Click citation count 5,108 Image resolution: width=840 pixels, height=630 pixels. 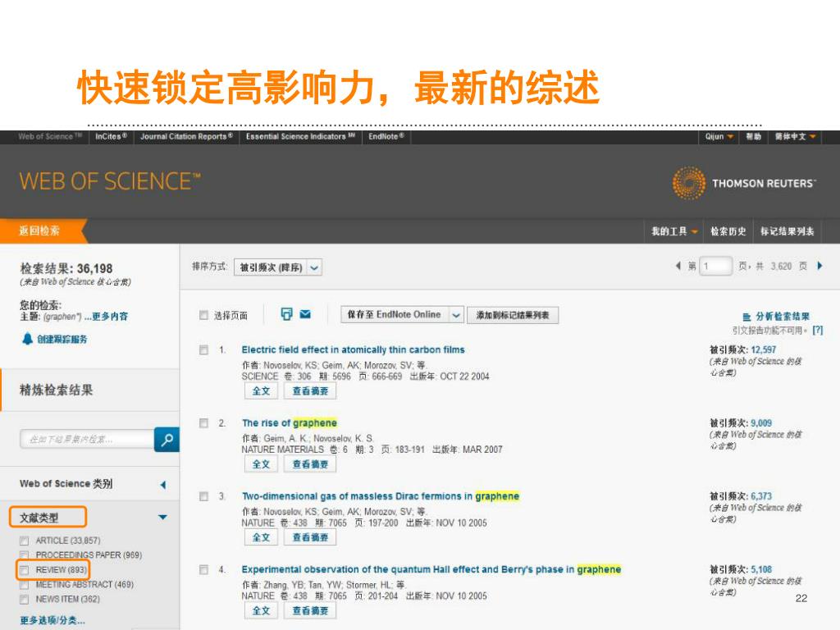click(761, 569)
